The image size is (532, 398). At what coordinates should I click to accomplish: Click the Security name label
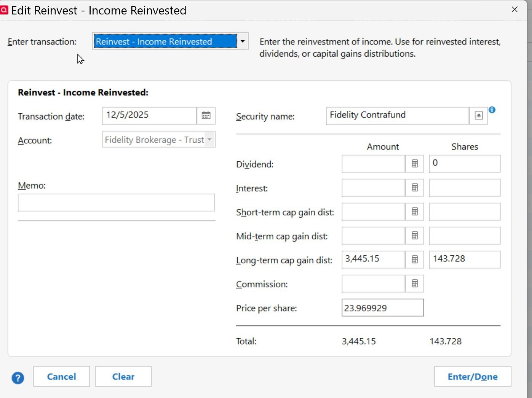pyautogui.click(x=265, y=116)
